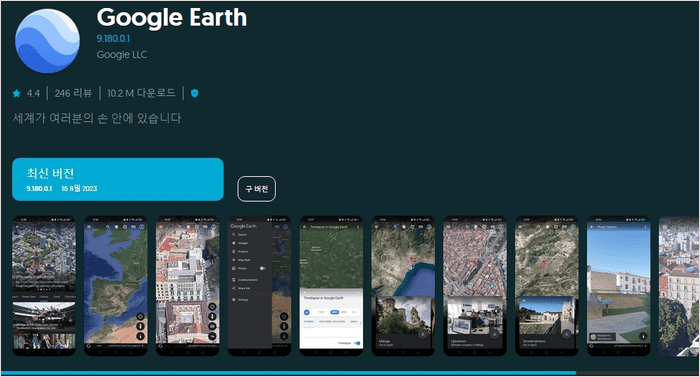
Task: Click the 10.2 M 다운로드 count
Action: [x=141, y=93]
